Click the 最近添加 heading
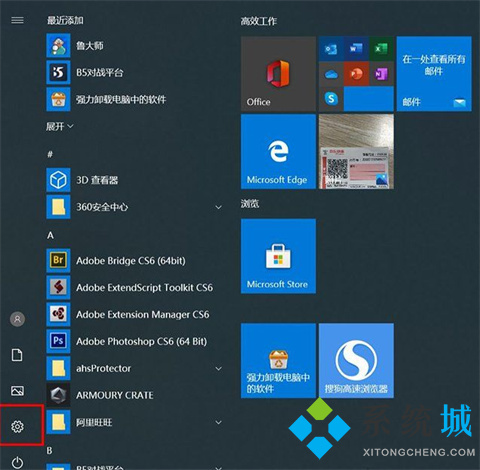 [x=65, y=20]
